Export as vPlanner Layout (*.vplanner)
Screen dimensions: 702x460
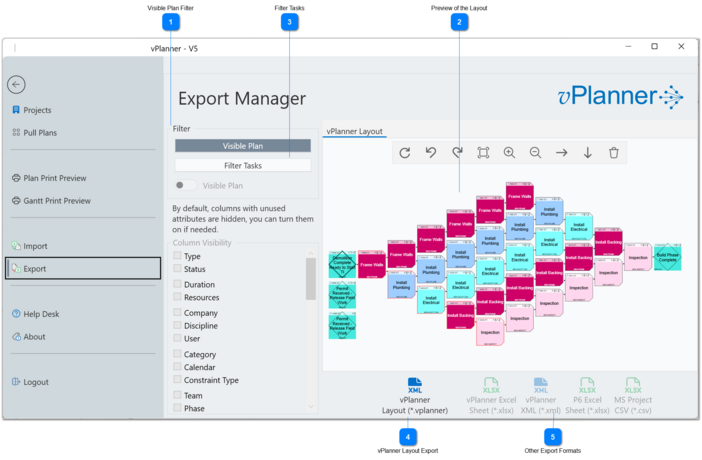tap(415, 396)
